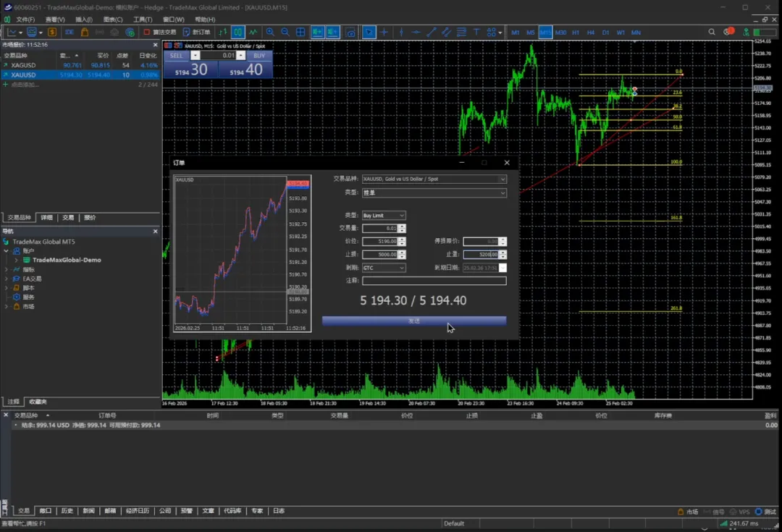
Task: Switch chart timeframe to H1
Action: pyautogui.click(x=576, y=33)
